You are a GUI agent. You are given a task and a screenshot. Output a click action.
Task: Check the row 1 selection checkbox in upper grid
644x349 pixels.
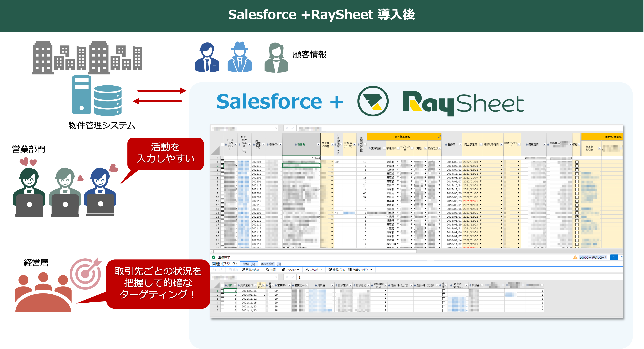click(222, 162)
